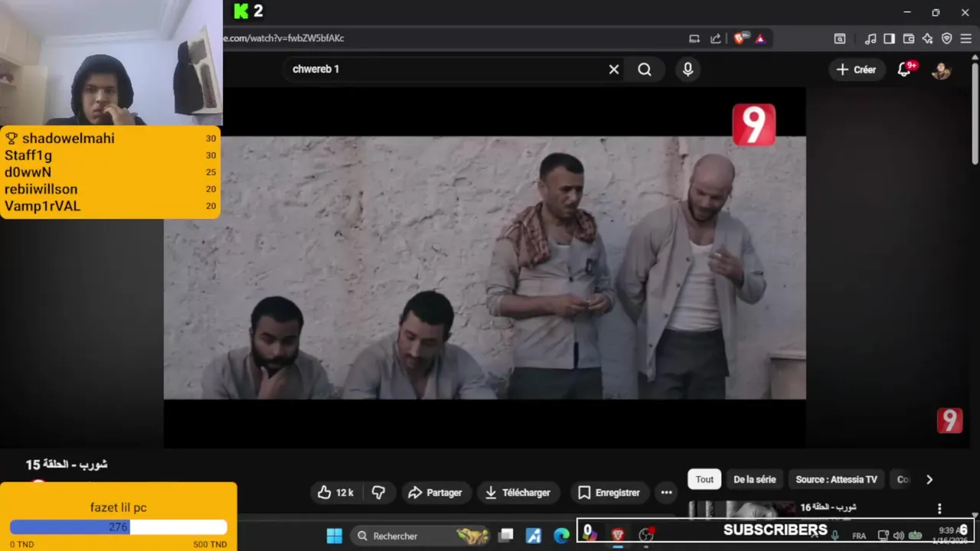Click the leaderboard entry shadowelmahi
The image size is (980, 551).
(68, 139)
